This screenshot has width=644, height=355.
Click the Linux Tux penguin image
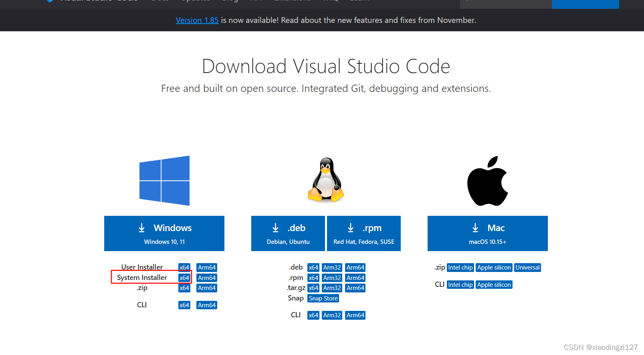point(326,179)
